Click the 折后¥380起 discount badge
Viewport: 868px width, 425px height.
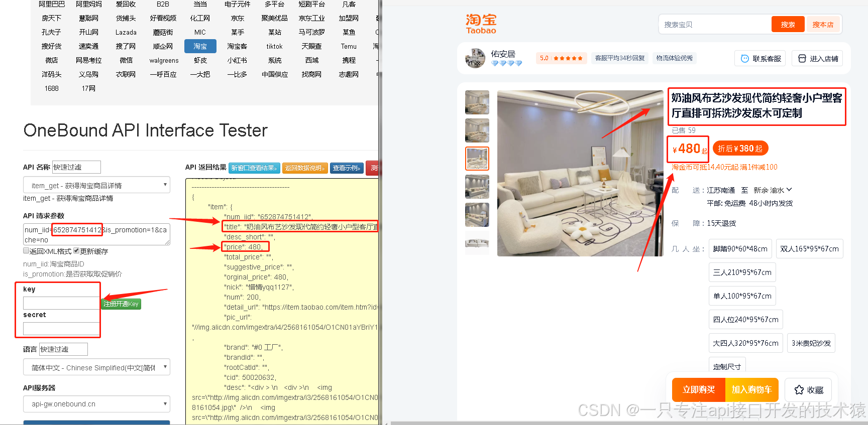[740, 149]
